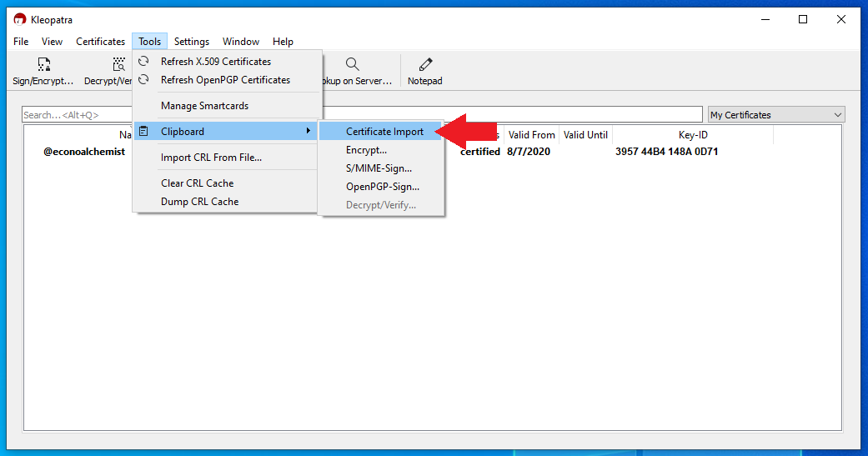
Task: Sort by the Valid From column
Action: click(531, 134)
